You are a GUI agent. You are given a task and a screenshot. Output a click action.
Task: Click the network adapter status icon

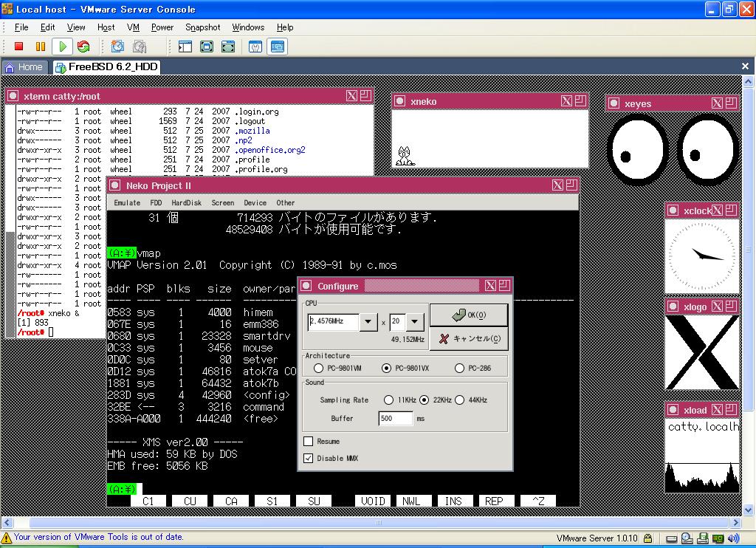(x=718, y=538)
